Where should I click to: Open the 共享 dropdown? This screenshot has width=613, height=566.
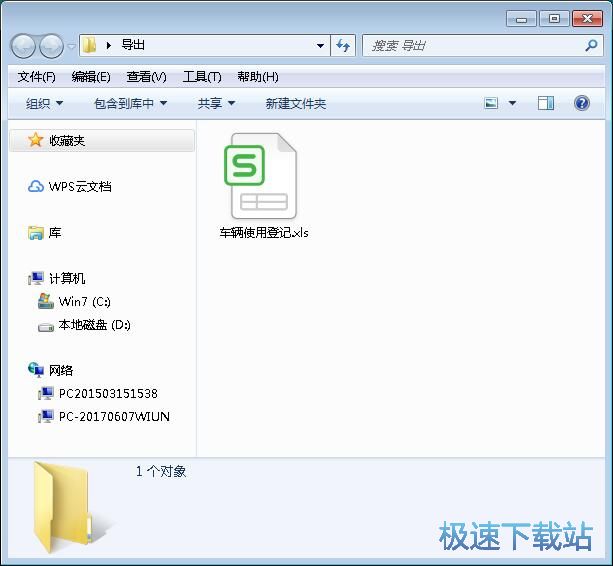click(216, 104)
